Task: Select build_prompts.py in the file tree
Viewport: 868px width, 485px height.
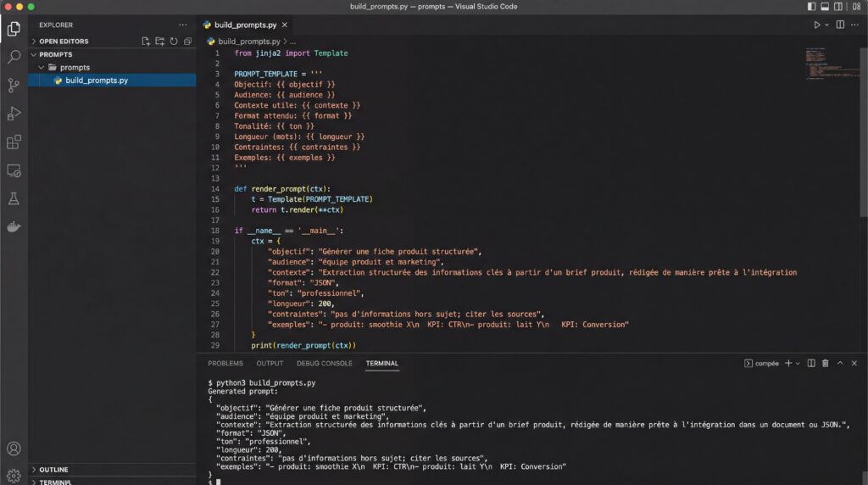Action: click(112, 81)
